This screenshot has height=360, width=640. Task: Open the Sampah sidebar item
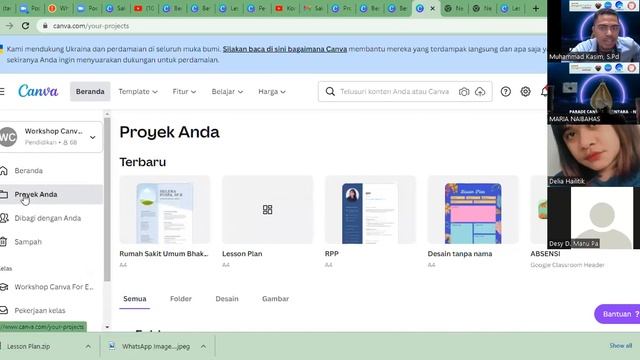click(28, 242)
